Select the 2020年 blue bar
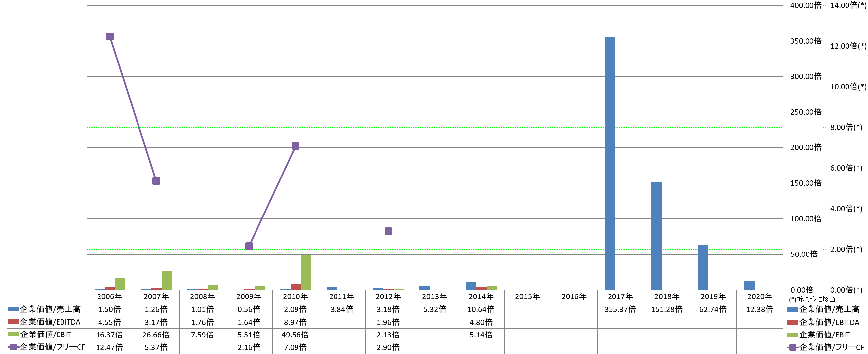868x354 pixels. [x=749, y=286]
